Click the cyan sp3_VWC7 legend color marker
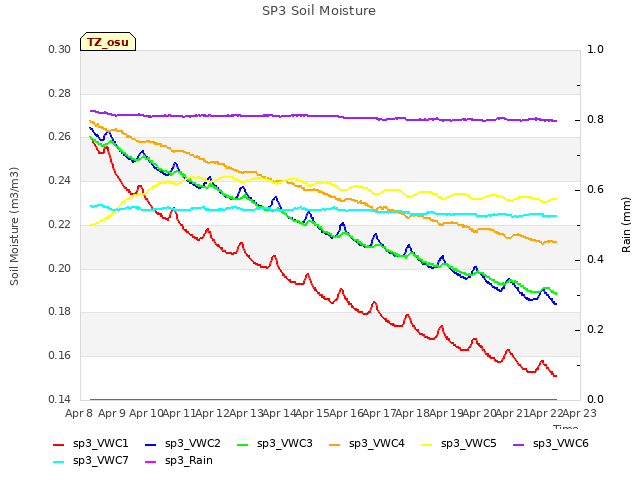Screen dimensions: 640x480 pos(59,462)
